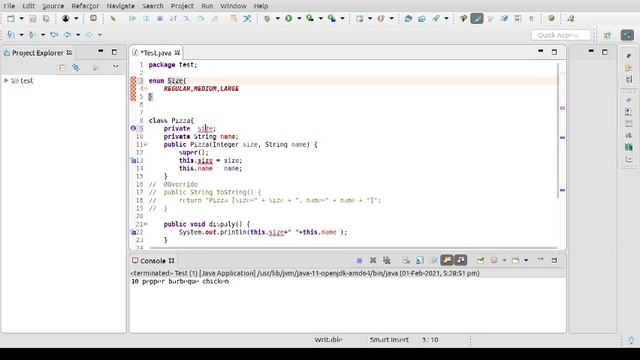Toggle Show Console on Standard Out
This screenshot has height=360, width=640.
pos(447,260)
